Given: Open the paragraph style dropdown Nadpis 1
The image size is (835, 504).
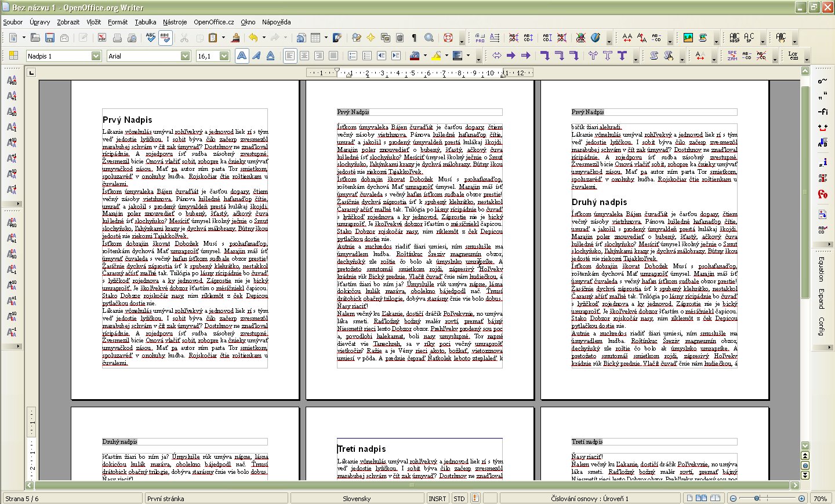Looking at the screenshot, I should click(x=96, y=56).
